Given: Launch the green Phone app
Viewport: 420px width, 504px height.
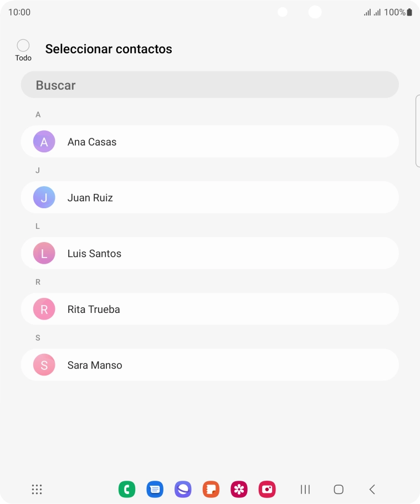Looking at the screenshot, I should pos(127,489).
